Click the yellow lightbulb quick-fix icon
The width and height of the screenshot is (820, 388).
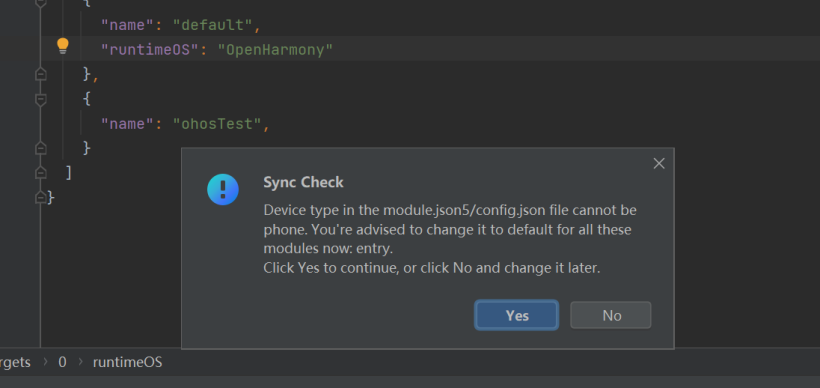tap(63, 47)
